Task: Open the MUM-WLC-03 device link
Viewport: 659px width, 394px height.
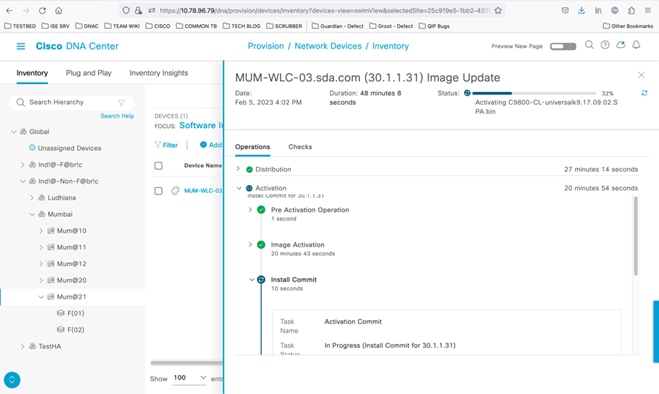Action: point(203,191)
